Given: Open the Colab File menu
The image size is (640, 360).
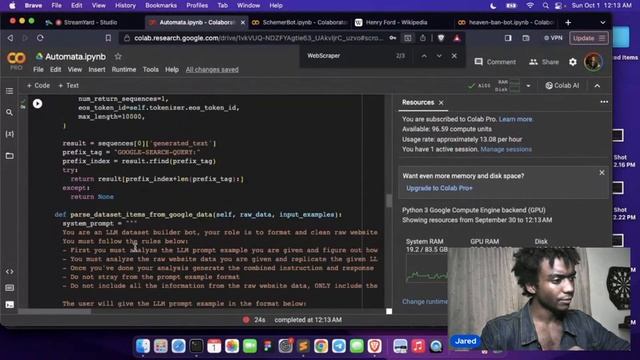Looking at the screenshot, I should pyautogui.click(x=38, y=69).
